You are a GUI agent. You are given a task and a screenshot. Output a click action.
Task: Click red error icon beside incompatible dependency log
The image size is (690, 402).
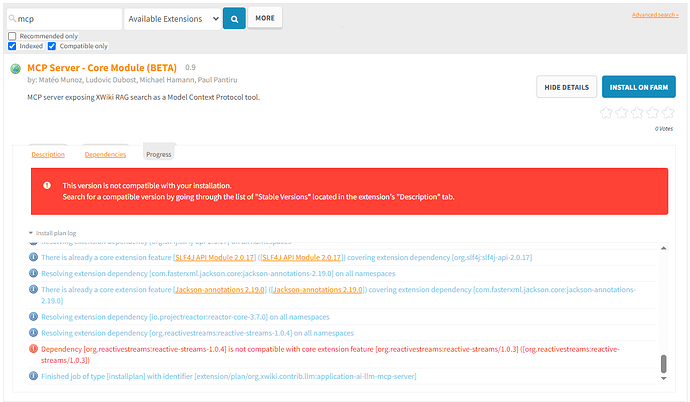point(33,349)
